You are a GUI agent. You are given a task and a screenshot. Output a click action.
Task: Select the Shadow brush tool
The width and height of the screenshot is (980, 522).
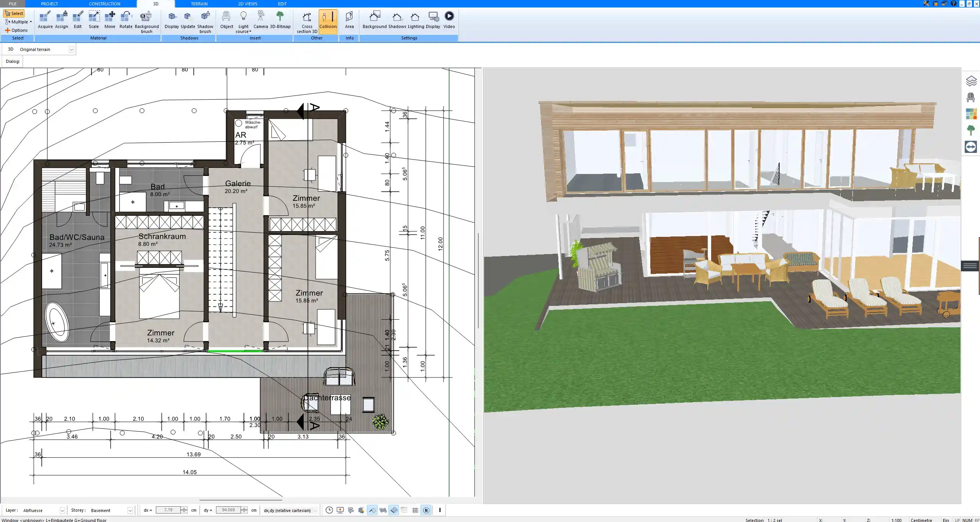(x=205, y=22)
